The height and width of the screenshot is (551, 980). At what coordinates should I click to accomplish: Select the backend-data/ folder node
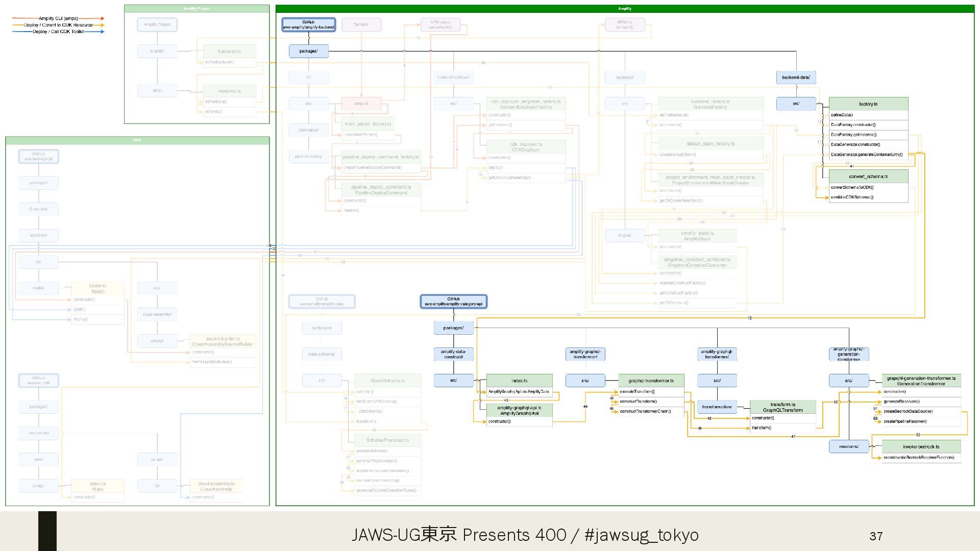tap(796, 78)
